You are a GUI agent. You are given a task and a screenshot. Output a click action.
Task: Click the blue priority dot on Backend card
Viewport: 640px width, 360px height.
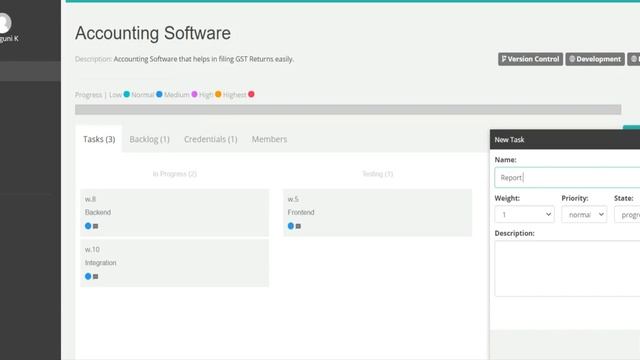(88, 226)
